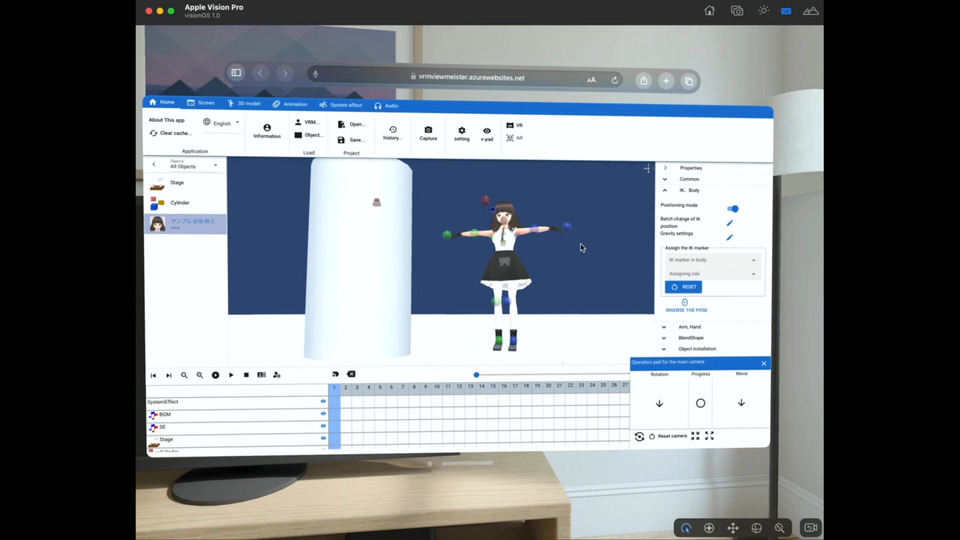960x540 pixels.
Task: Toggle SystemEffect track visibility
Action: coord(323,401)
